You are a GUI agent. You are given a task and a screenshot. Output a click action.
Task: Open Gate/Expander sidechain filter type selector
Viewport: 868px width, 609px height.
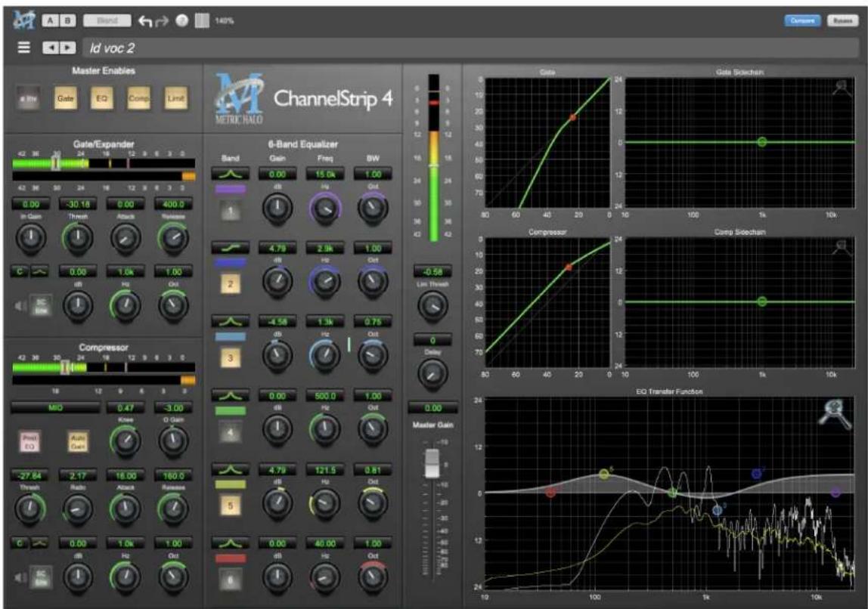pyautogui.click(x=39, y=271)
